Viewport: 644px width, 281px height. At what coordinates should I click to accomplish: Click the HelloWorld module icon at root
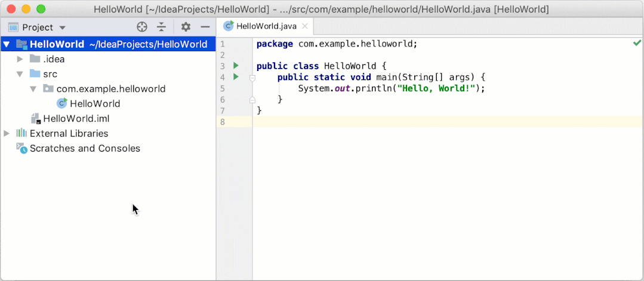click(21, 44)
